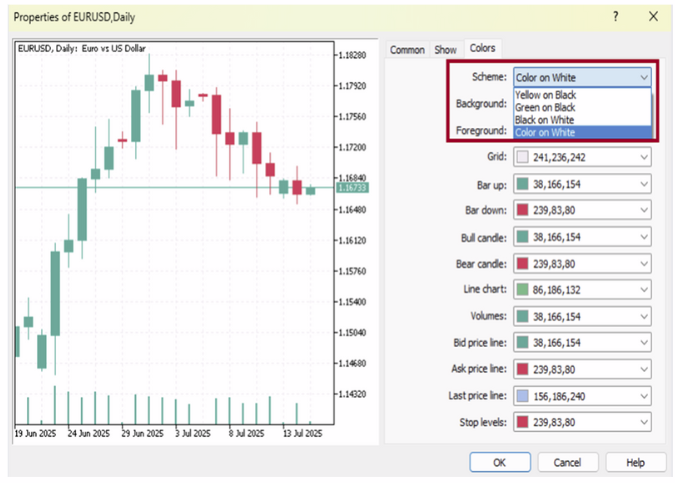Click the Line chart color swatch

pos(524,289)
